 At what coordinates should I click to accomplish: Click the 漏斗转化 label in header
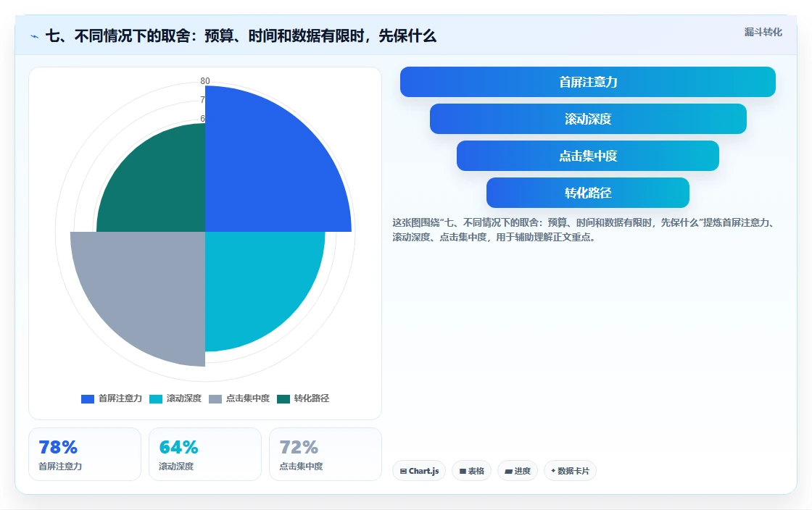coord(763,32)
